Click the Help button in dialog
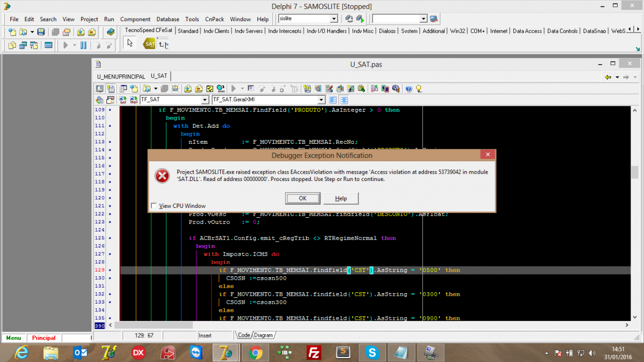 (341, 198)
